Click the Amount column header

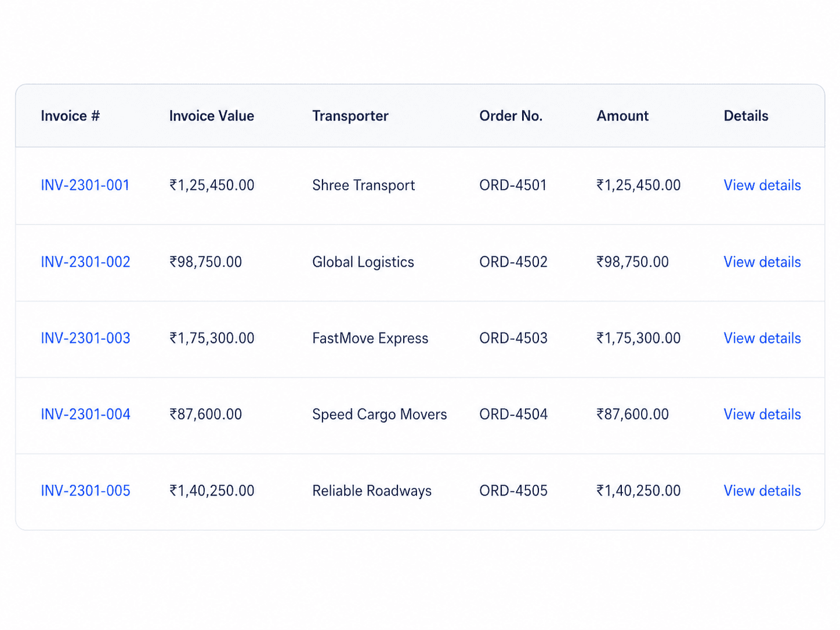pos(622,116)
